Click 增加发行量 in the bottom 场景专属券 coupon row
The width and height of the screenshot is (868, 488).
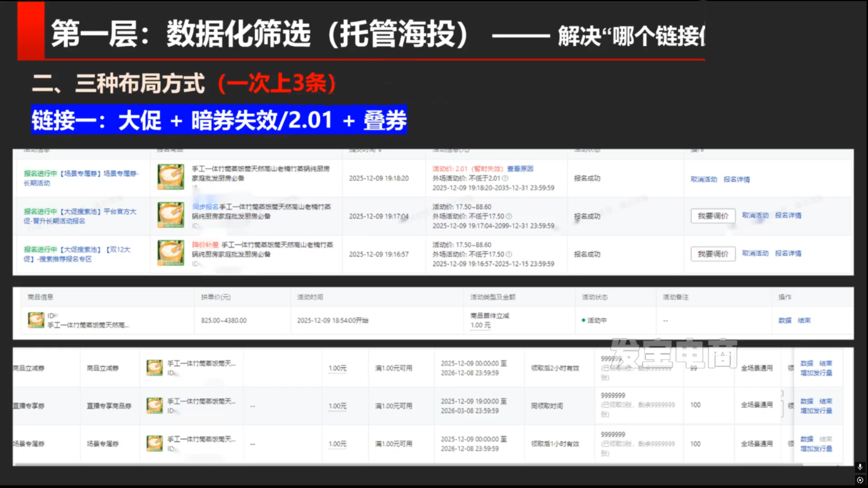pyautogui.click(x=816, y=449)
